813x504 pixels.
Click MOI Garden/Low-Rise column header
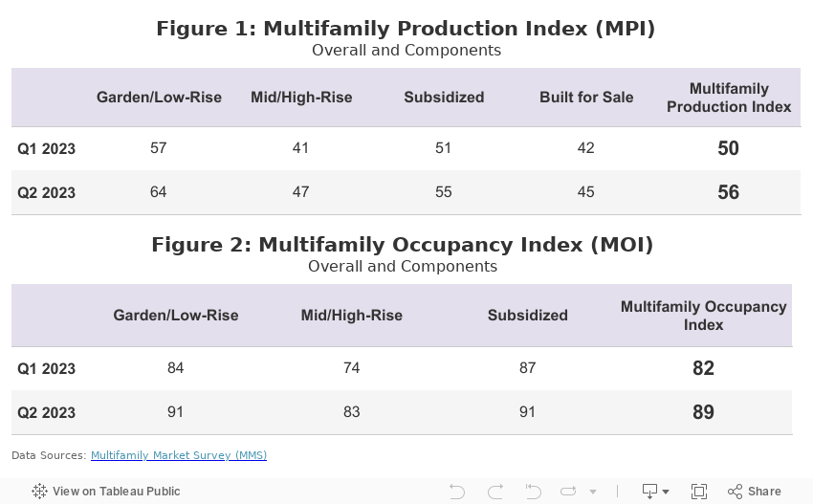click(176, 316)
